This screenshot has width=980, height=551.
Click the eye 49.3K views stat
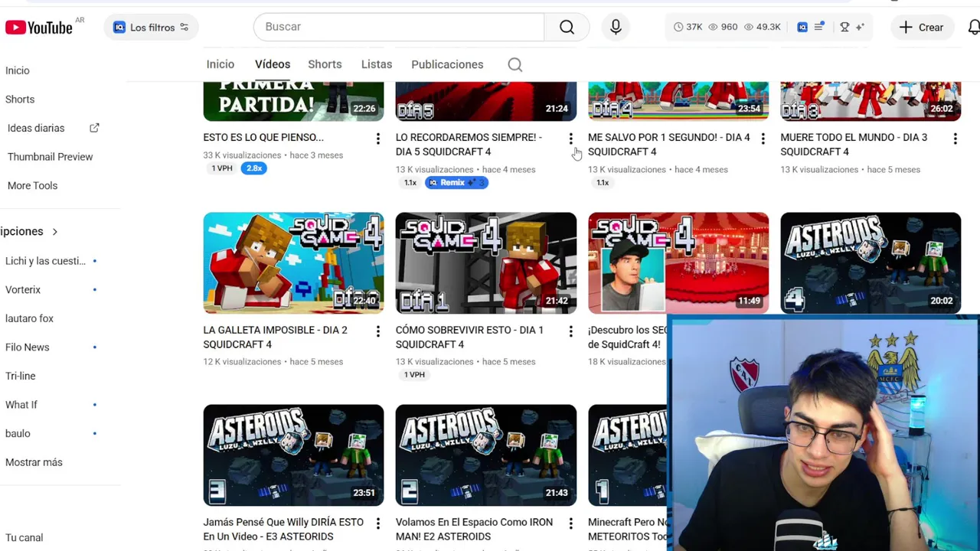point(763,27)
